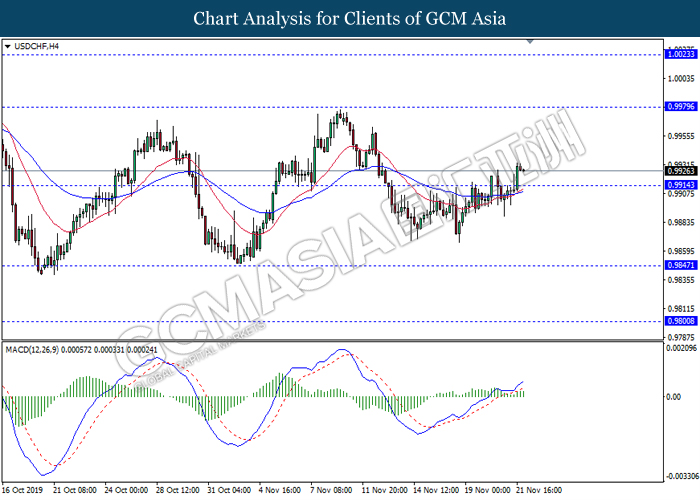This screenshot has height=500, width=700.
Task: Select the 0.99796 resistance level label
Action: [x=681, y=106]
